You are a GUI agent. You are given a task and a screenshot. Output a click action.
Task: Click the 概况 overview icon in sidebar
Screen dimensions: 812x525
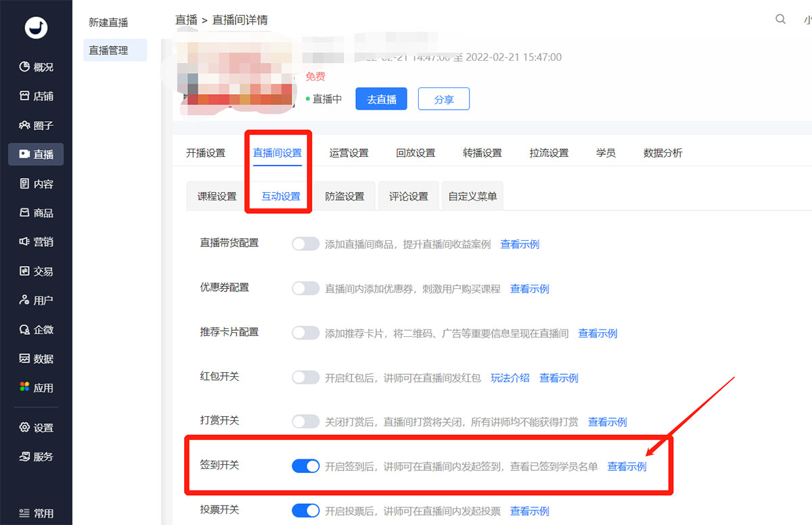(24, 67)
